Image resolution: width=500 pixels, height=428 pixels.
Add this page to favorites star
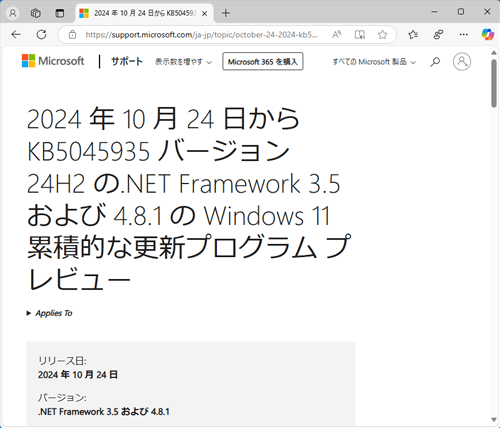click(x=383, y=34)
